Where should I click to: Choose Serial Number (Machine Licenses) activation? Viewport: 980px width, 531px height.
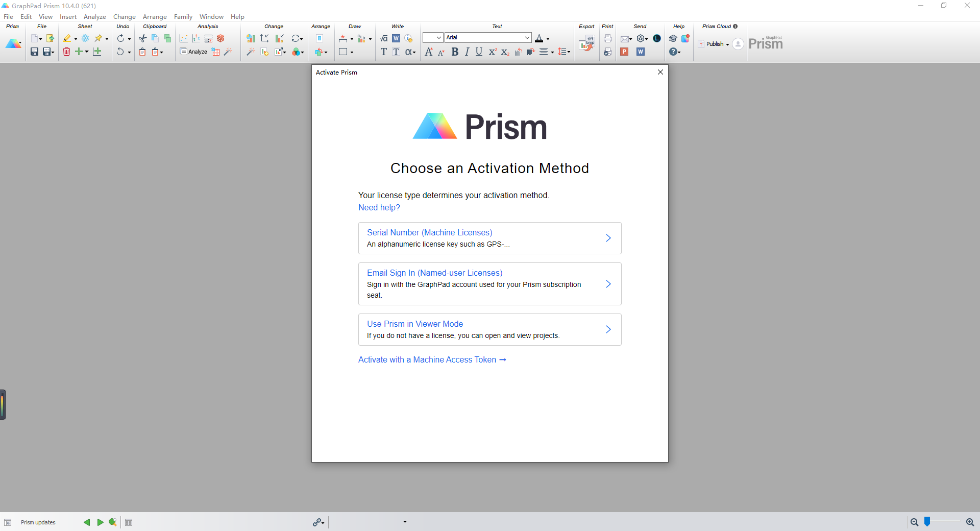489,238
